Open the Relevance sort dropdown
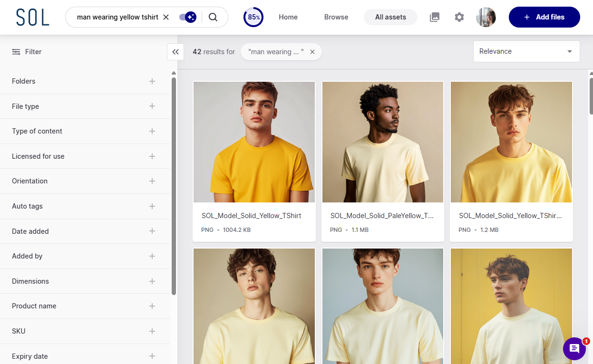The image size is (593, 364). click(526, 51)
